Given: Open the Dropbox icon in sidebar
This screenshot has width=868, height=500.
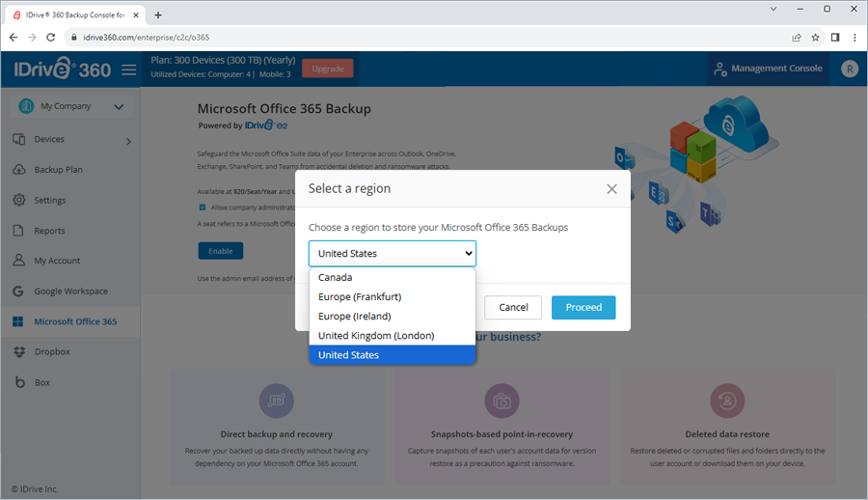Looking at the screenshot, I should [x=18, y=352].
